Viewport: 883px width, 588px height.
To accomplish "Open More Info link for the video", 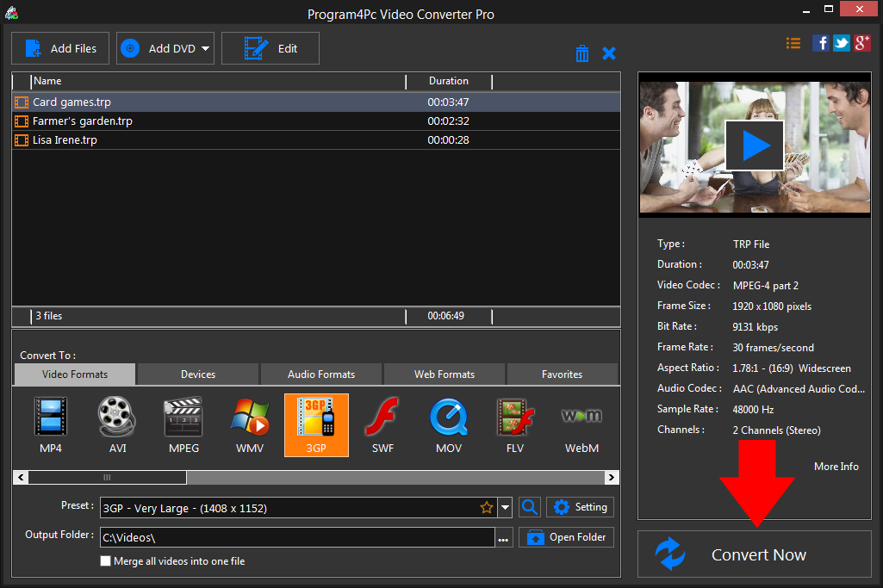I will [836, 466].
